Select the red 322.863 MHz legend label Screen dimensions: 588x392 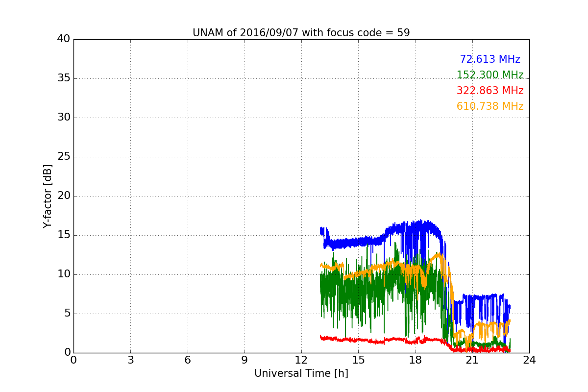490,91
